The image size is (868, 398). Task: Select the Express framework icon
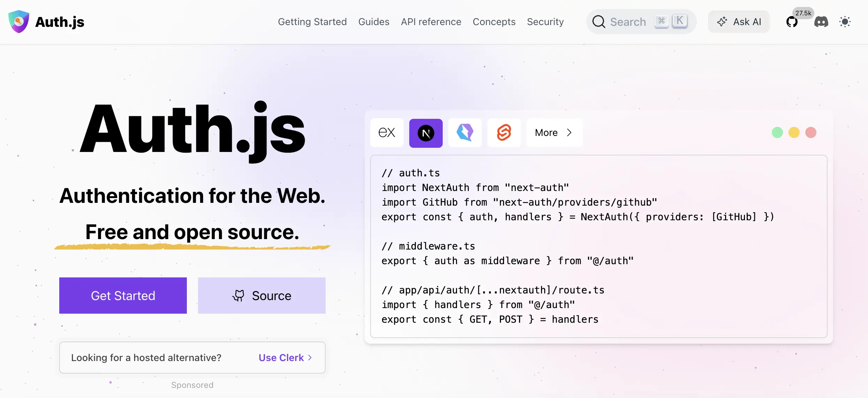click(387, 133)
